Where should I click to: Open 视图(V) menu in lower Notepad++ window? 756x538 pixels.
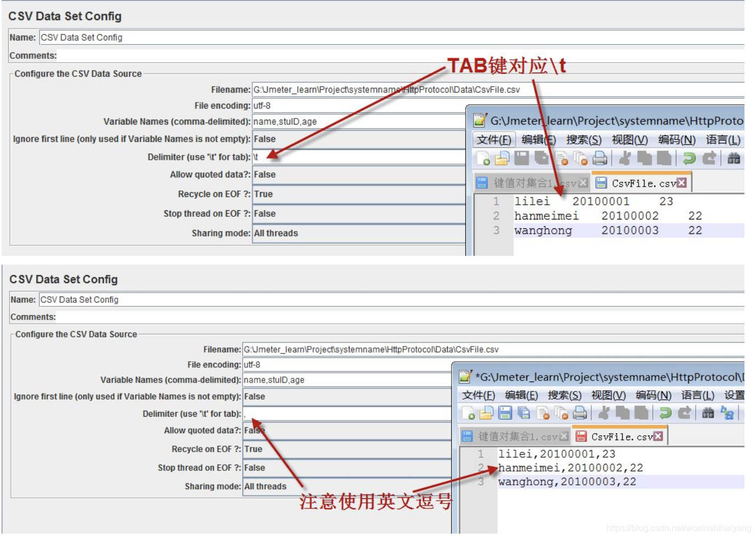pos(608,395)
